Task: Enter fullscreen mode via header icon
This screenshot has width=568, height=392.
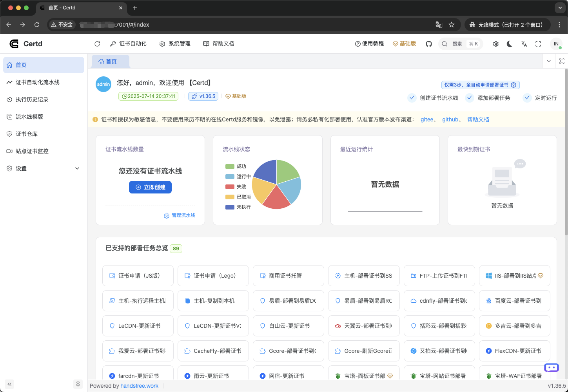Action: click(x=538, y=44)
